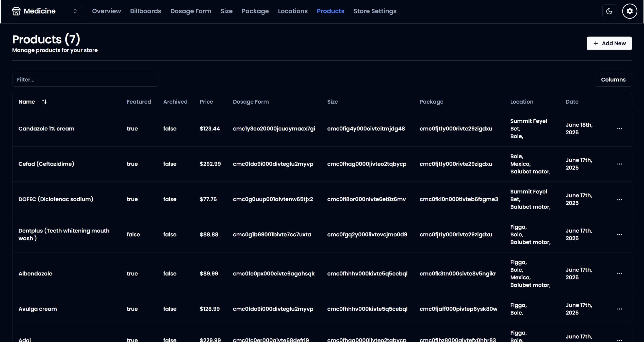Open the Columns visibility dropdown
This screenshot has height=342, width=644.
[x=613, y=80]
